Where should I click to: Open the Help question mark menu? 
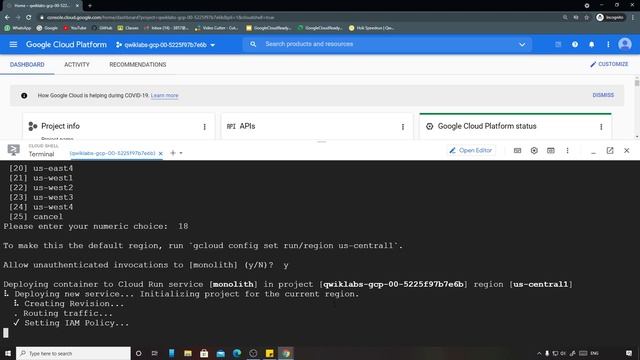(575, 44)
